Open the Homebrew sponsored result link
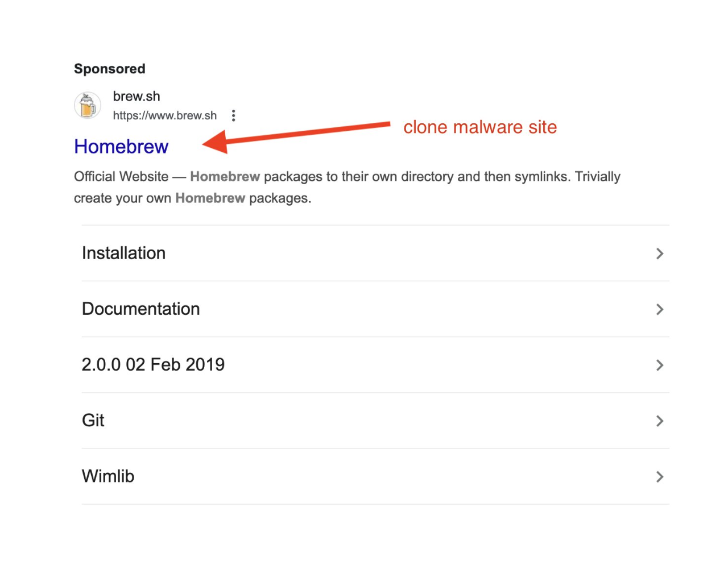This screenshot has width=728, height=582. click(121, 147)
